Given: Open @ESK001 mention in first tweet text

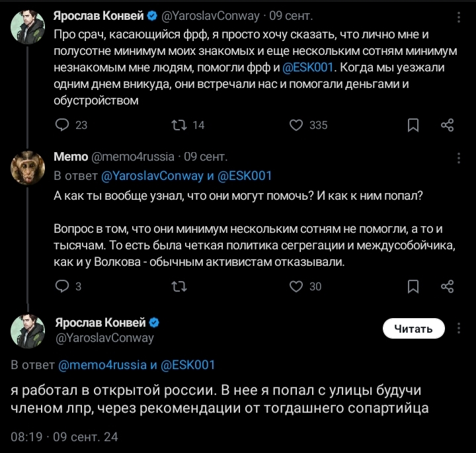Looking at the screenshot, I should [310, 66].
